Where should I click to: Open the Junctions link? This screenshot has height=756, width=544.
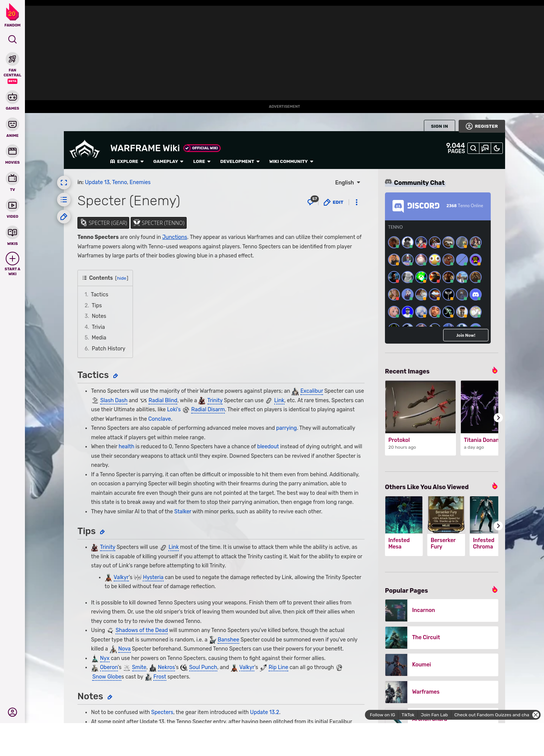coord(175,237)
